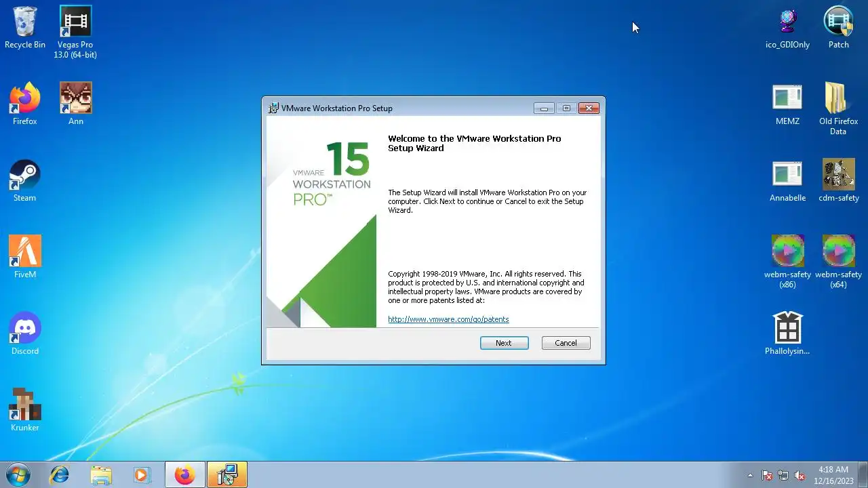Select the webm-safety (x64) desktop icon
The height and width of the screenshot is (488, 868).
pos(838,262)
